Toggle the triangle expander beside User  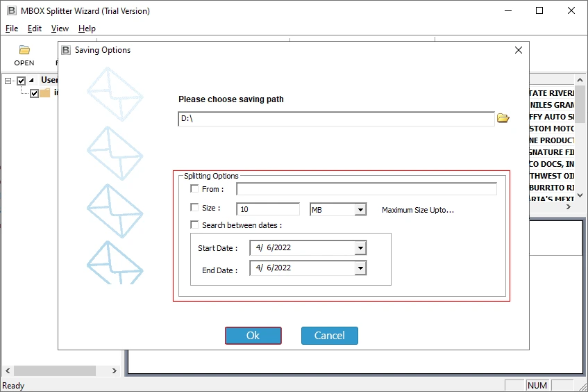(31, 80)
